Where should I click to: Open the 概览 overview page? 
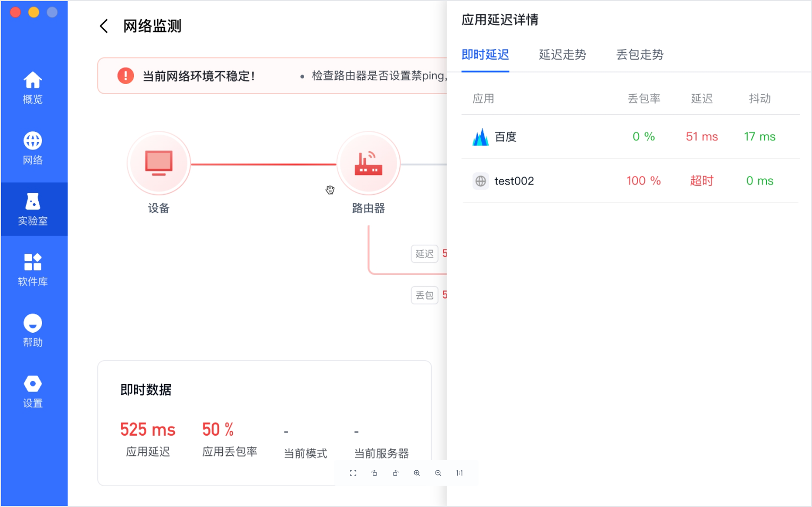coord(32,88)
